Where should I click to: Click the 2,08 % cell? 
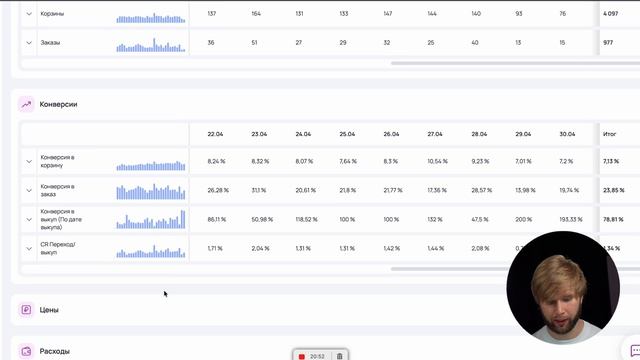(480, 249)
